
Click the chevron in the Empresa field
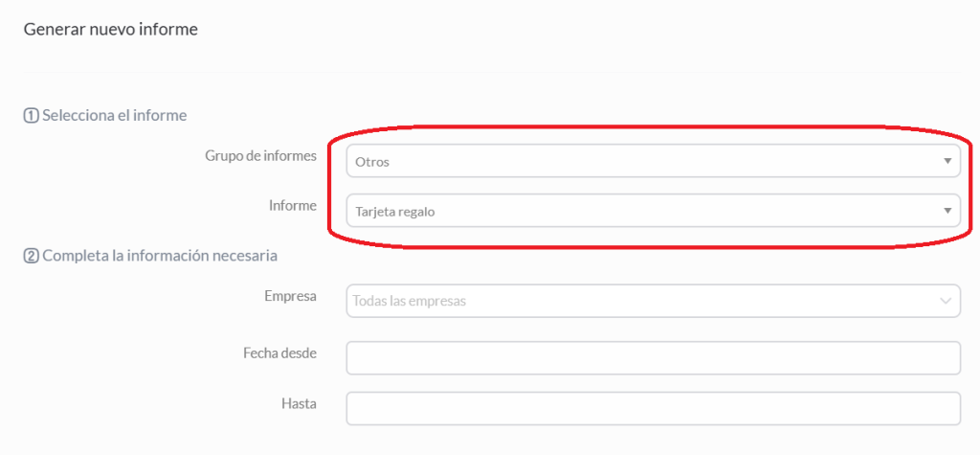pyautogui.click(x=945, y=301)
